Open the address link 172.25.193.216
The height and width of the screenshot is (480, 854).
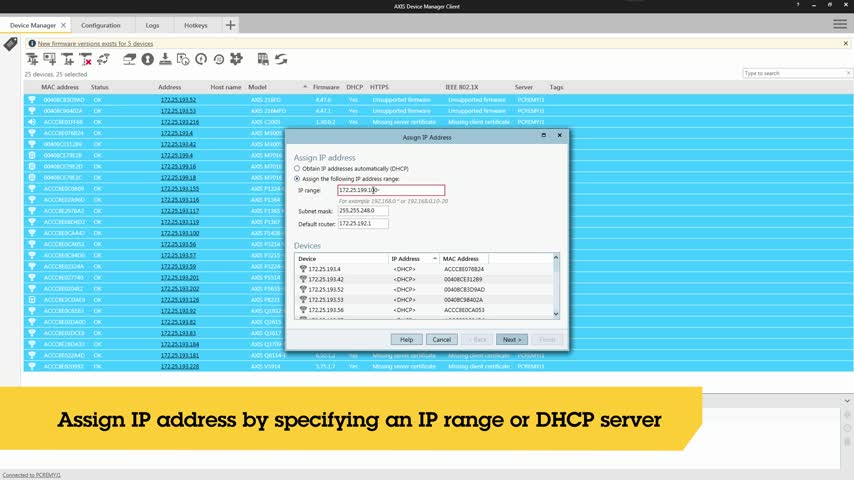[180, 122]
